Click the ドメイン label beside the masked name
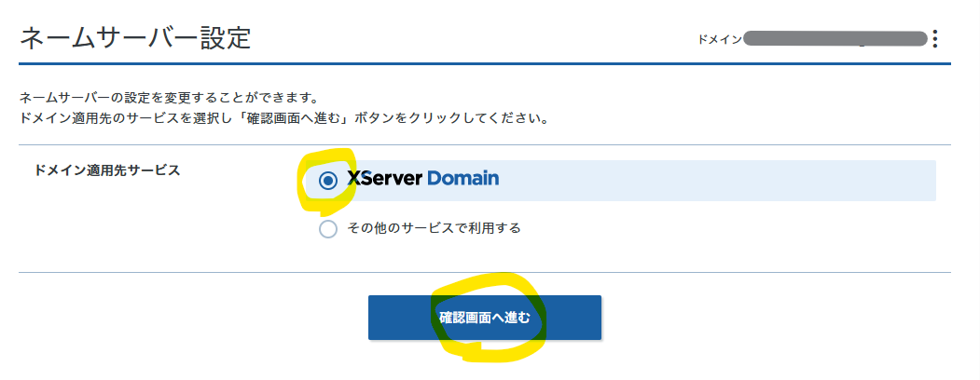 point(718,39)
